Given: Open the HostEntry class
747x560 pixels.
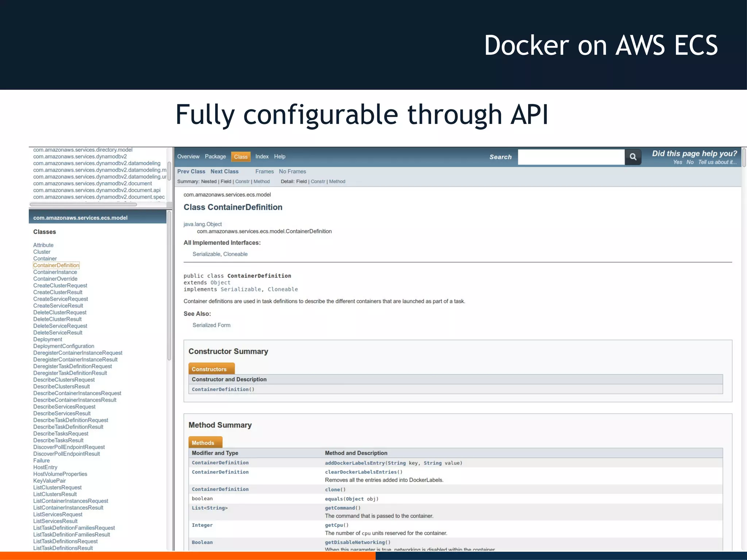Looking at the screenshot, I should (45, 467).
